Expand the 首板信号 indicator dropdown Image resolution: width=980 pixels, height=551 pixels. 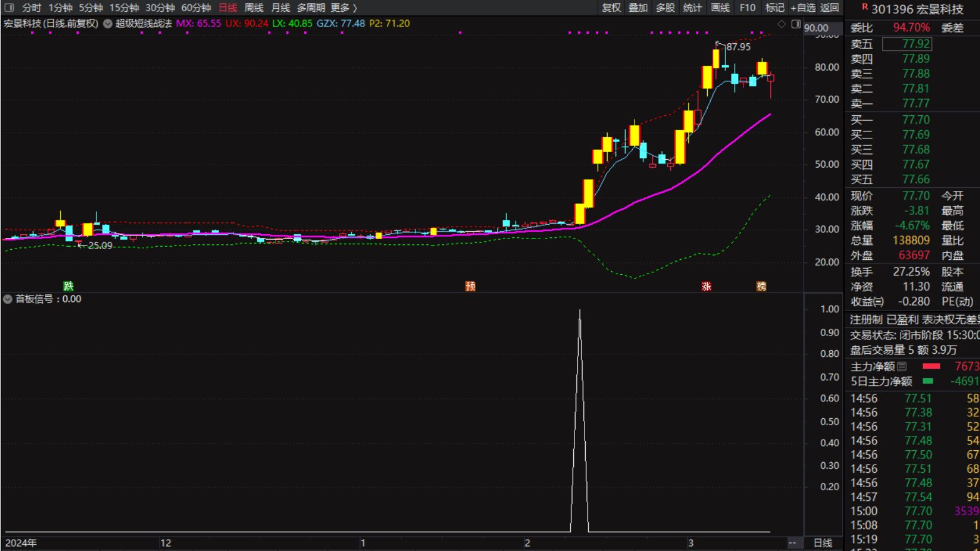8,299
